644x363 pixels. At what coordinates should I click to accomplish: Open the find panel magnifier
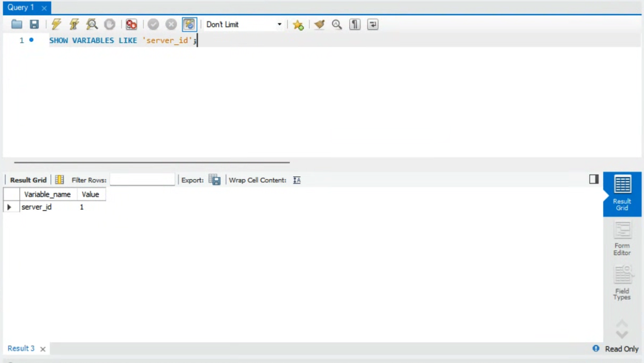tap(337, 24)
